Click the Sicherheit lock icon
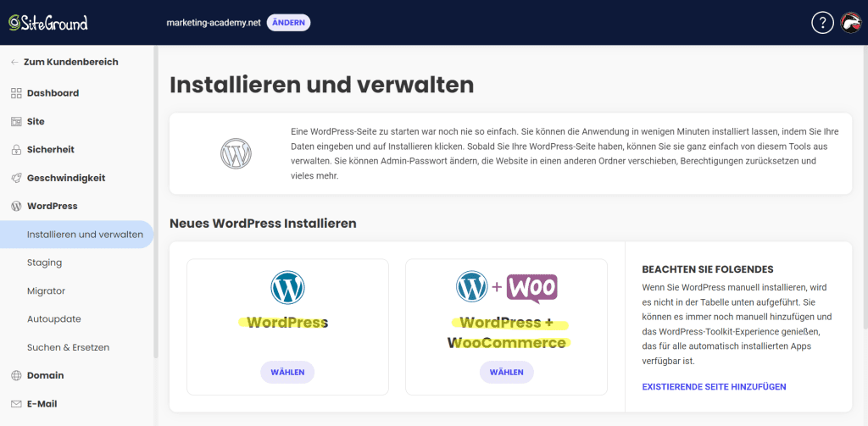This screenshot has height=426, width=868. [x=16, y=149]
